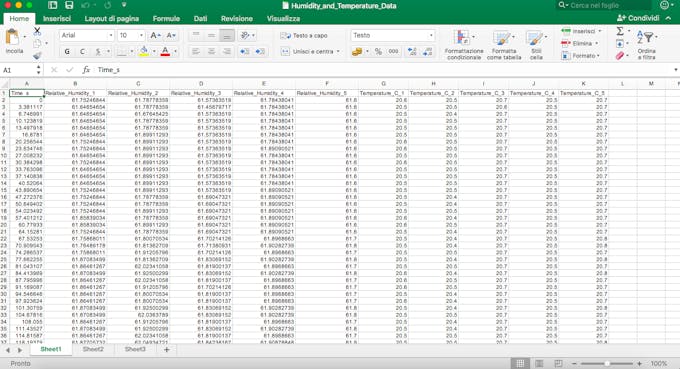
Task: Switch to page layout view icon
Action: pos(539,363)
